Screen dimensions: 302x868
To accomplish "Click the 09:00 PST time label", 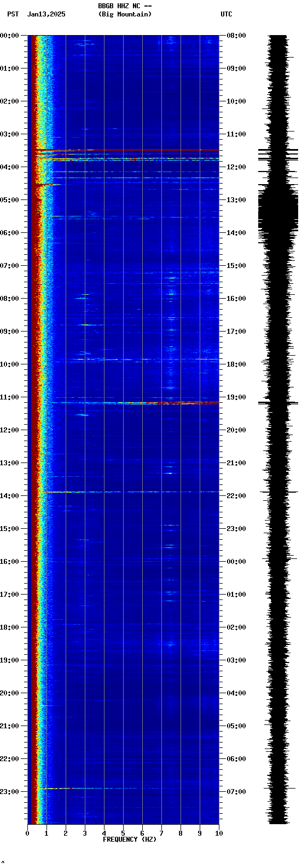I will 10,332.
